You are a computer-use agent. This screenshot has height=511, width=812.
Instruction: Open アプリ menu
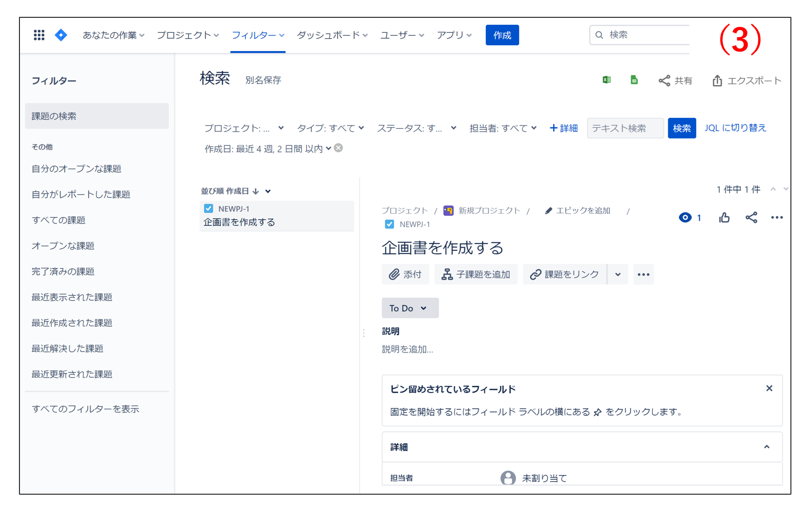pyautogui.click(x=454, y=35)
